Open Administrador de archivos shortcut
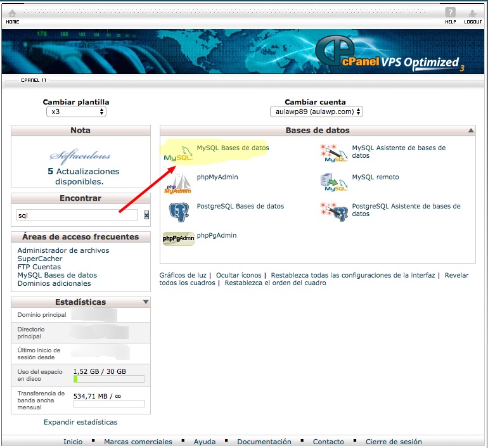 (63, 250)
